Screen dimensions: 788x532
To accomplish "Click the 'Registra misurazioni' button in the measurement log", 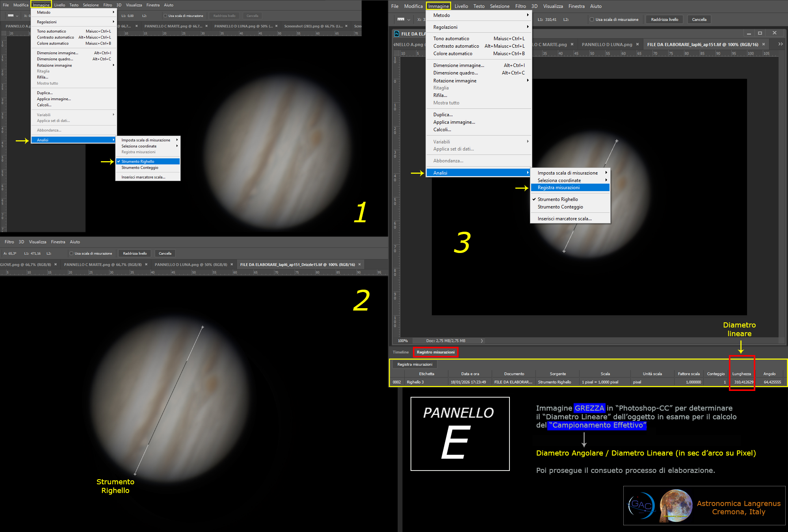I will coord(414,365).
